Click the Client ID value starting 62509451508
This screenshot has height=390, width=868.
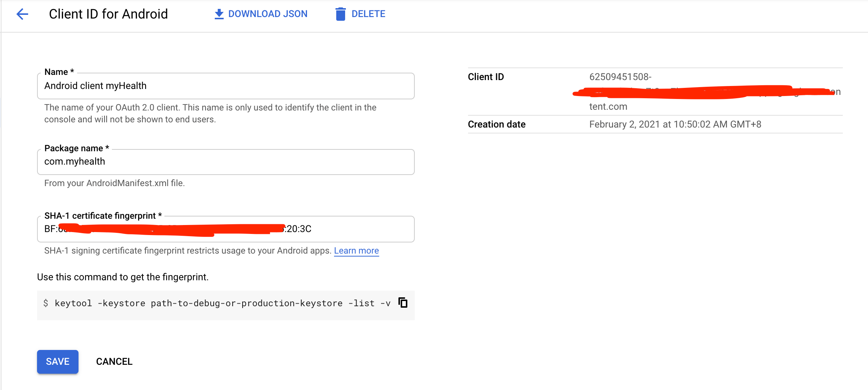coord(620,77)
